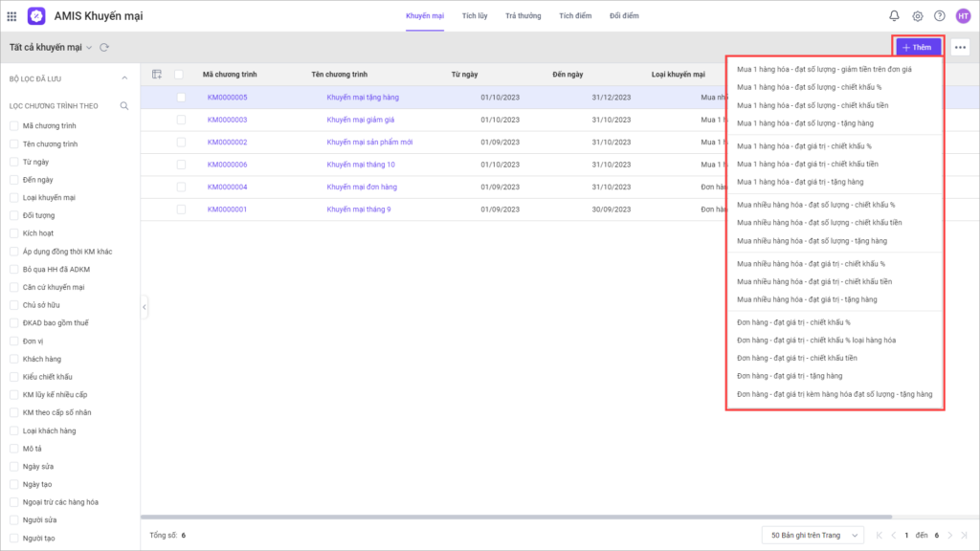980x551 pixels.
Task: Click the help question mark icon
Action: [939, 16]
